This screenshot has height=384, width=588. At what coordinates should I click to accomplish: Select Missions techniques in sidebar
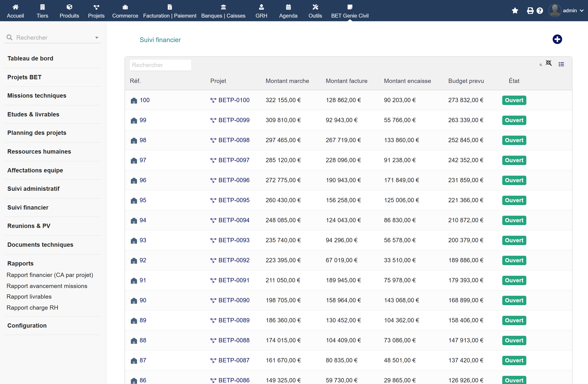point(37,96)
